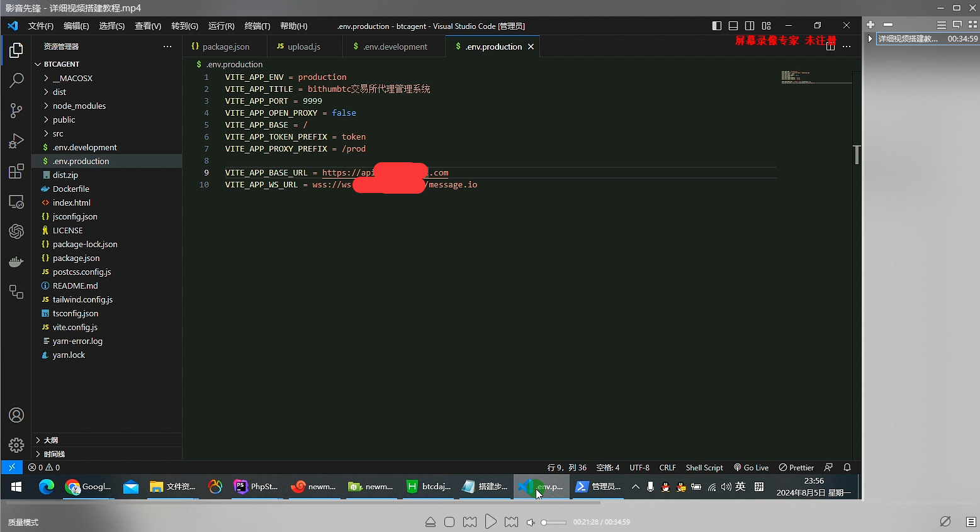Screen dimensions: 980x532
Task: Click the customize layout icon in the title bar
Action: coord(766,26)
